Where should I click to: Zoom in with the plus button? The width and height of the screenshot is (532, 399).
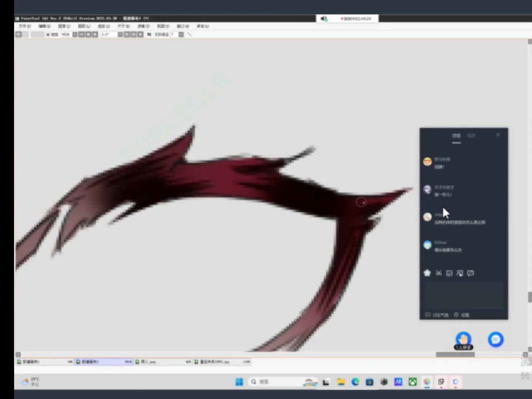pyautogui.click(x=88, y=34)
